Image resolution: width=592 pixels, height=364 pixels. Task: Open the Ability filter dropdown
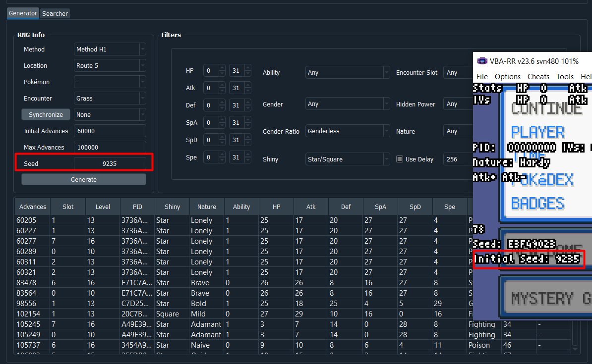(348, 72)
